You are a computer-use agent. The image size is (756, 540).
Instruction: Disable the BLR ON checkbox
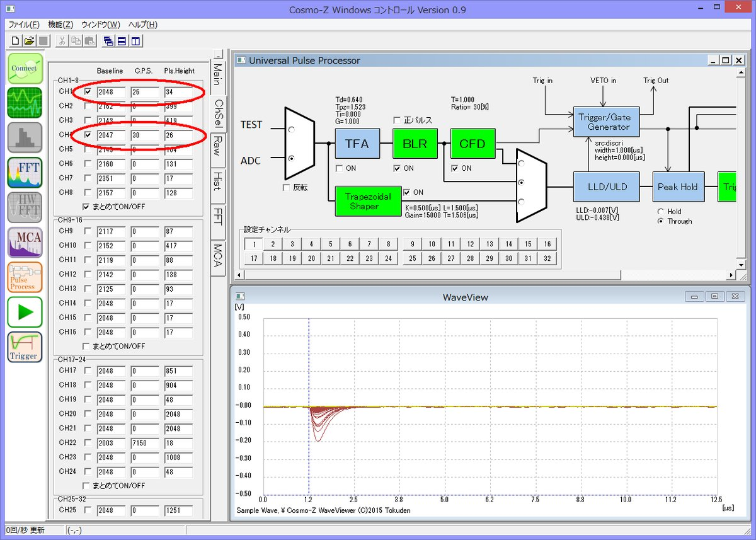398,168
